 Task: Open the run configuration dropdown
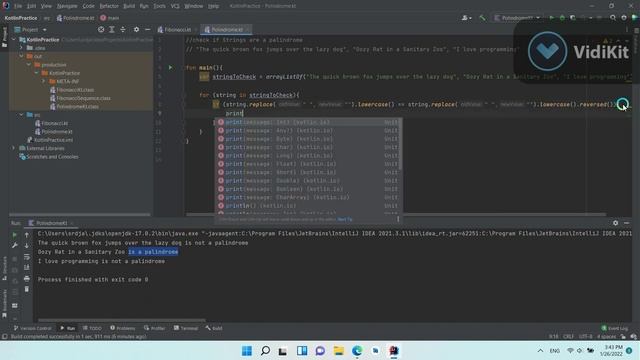tap(517, 18)
